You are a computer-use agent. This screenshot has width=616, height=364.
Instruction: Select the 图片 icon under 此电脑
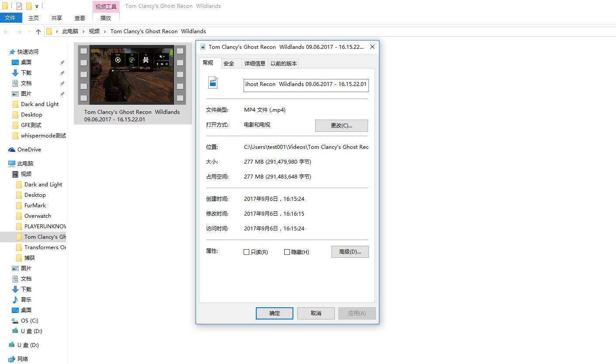15,268
